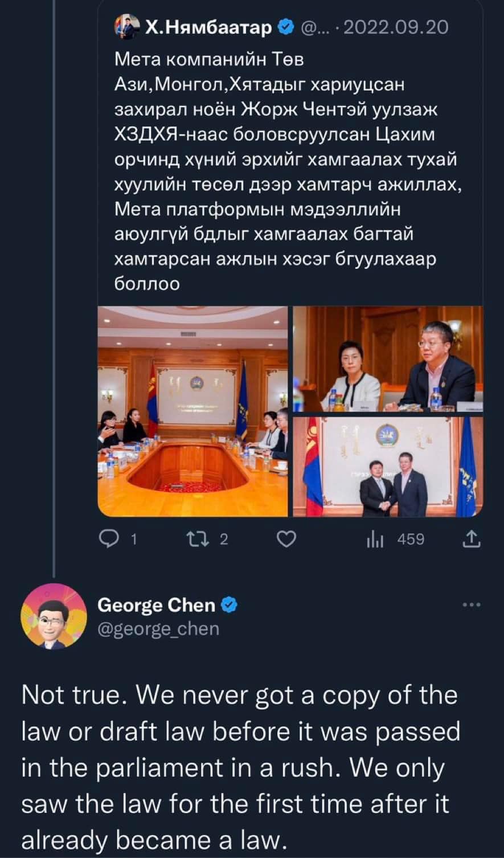Click George Chen's profile avatar

coord(54,616)
